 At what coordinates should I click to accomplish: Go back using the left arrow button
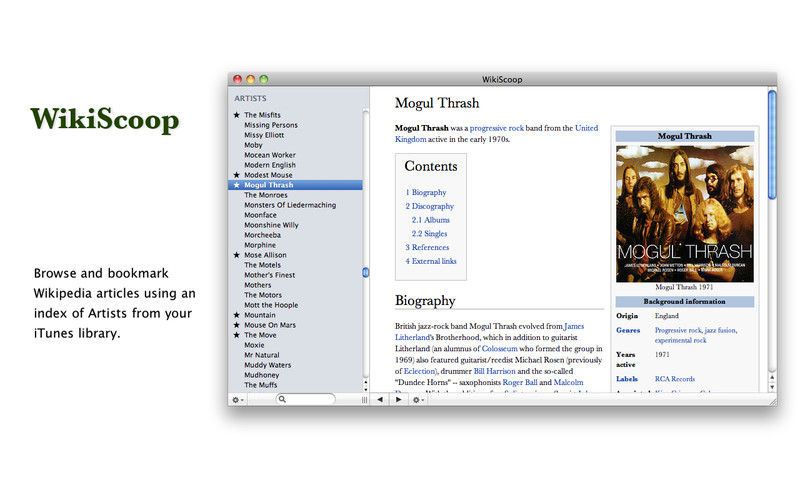click(380, 399)
